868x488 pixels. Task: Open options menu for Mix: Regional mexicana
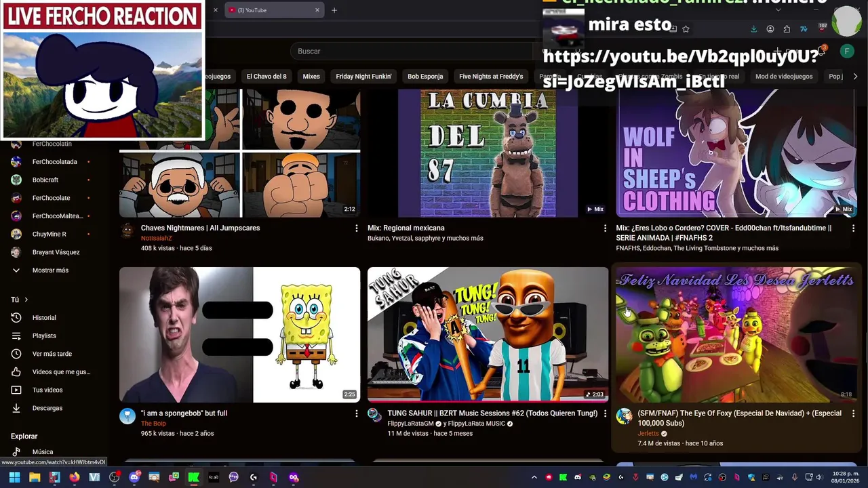pyautogui.click(x=605, y=228)
